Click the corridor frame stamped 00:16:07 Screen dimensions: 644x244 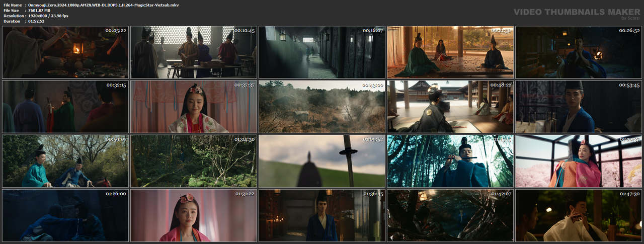(322, 52)
